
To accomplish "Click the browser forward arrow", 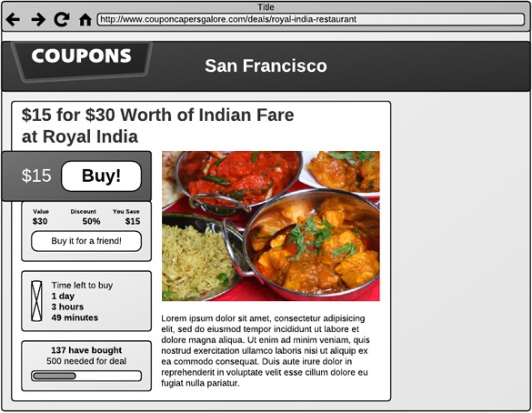I will coord(38,19).
